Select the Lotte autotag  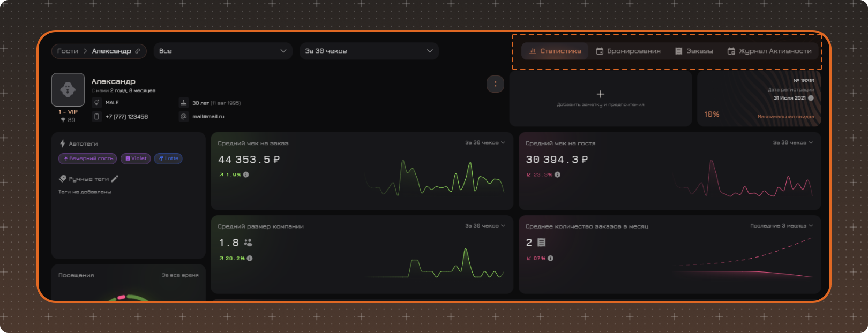[168, 158]
